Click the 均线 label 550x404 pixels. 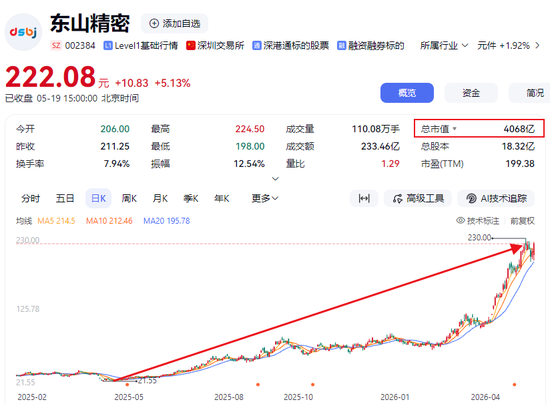pyautogui.click(x=24, y=221)
